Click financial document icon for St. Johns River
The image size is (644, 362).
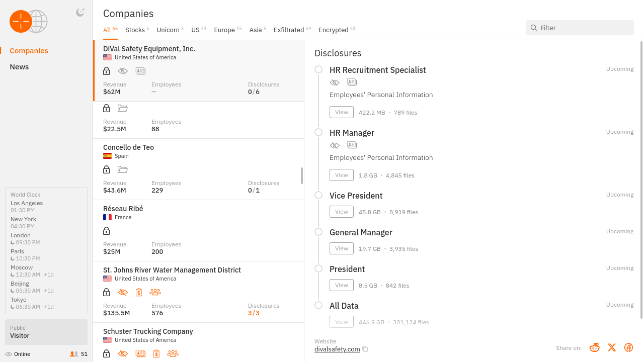139,292
